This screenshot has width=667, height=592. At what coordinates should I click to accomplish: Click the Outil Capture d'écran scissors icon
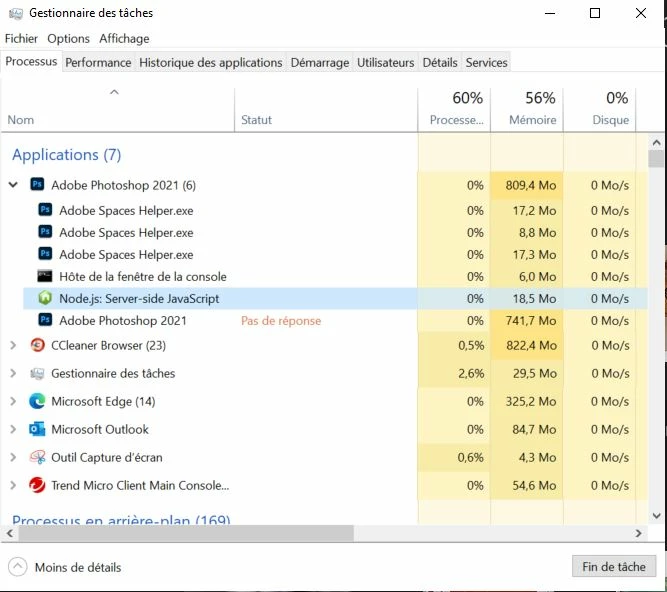pyautogui.click(x=37, y=457)
